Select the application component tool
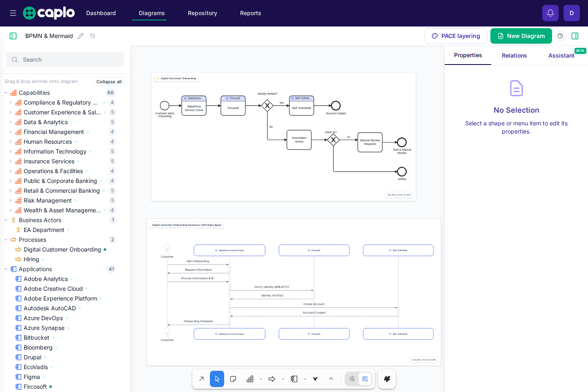Viewport: 588px width, 392px height. [x=294, y=379]
